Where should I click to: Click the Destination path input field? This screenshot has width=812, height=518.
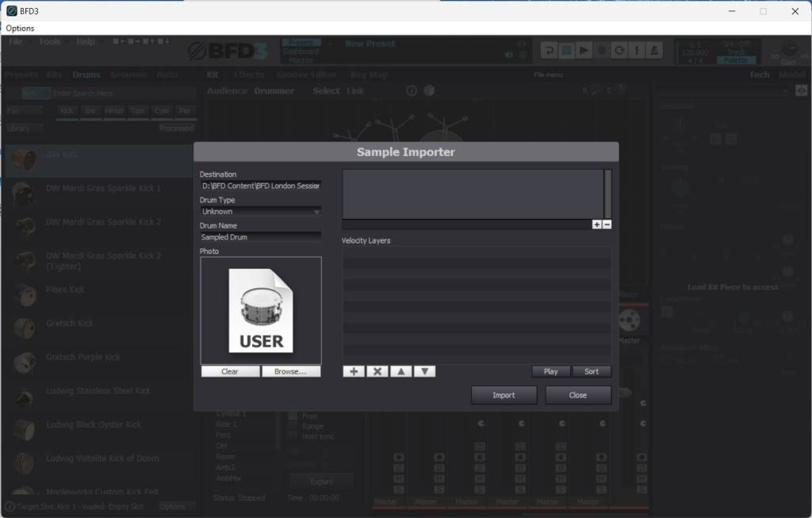pyautogui.click(x=259, y=185)
